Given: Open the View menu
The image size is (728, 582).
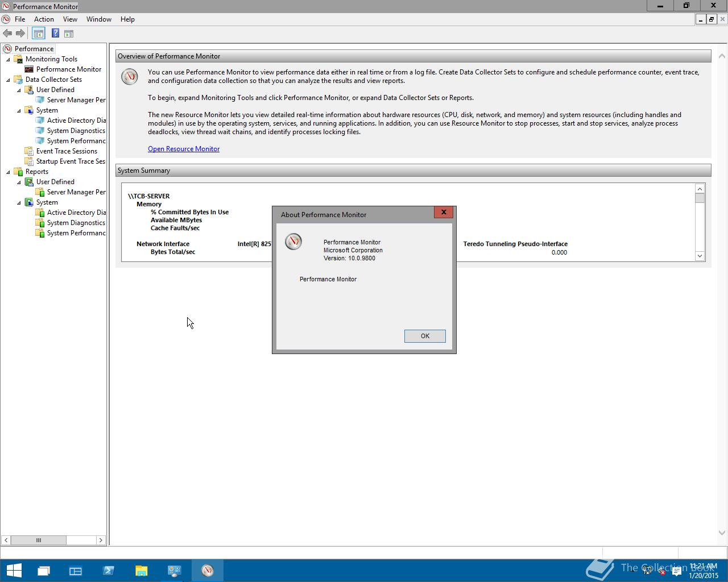Looking at the screenshot, I should 70,19.
